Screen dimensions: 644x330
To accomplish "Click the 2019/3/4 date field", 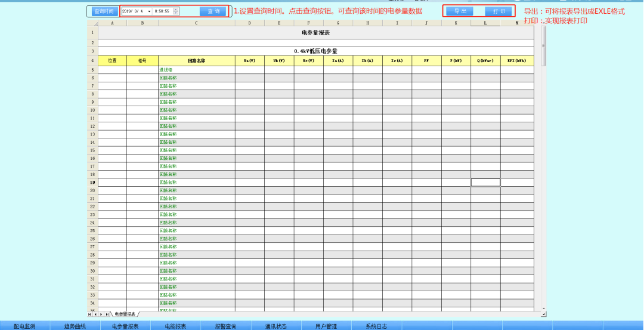I will [134, 11].
